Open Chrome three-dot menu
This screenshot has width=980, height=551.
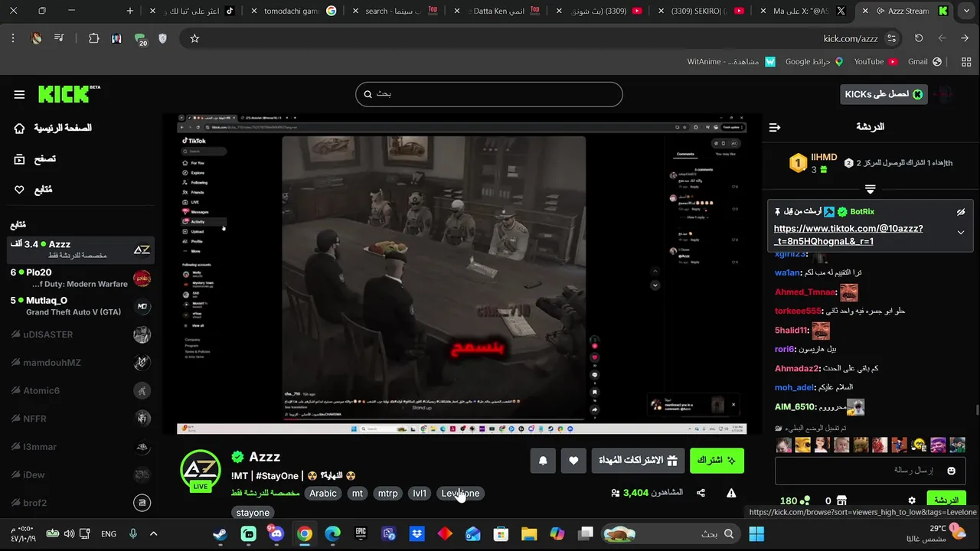[13, 38]
